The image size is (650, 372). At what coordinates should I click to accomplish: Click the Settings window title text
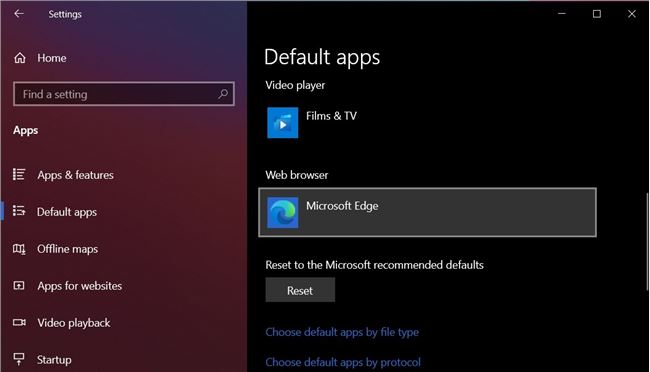65,14
